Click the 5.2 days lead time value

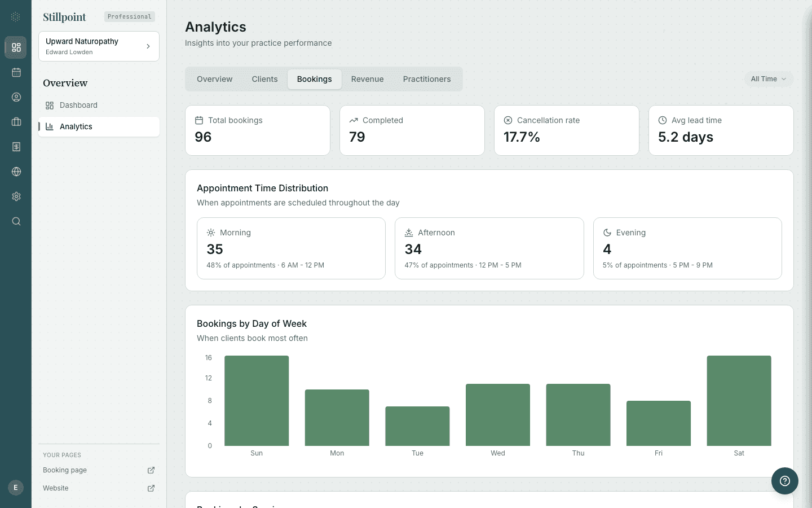click(686, 137)
